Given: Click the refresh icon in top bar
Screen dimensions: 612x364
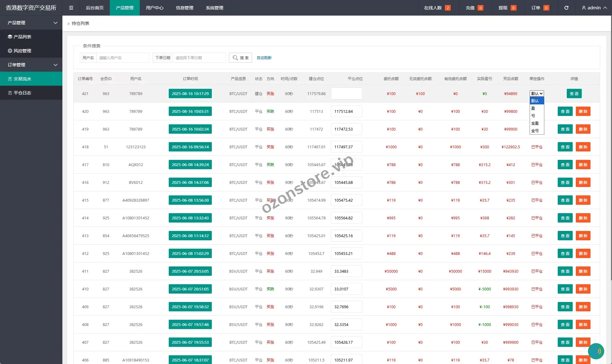Looking at the screenshot, I should [566, 8].
